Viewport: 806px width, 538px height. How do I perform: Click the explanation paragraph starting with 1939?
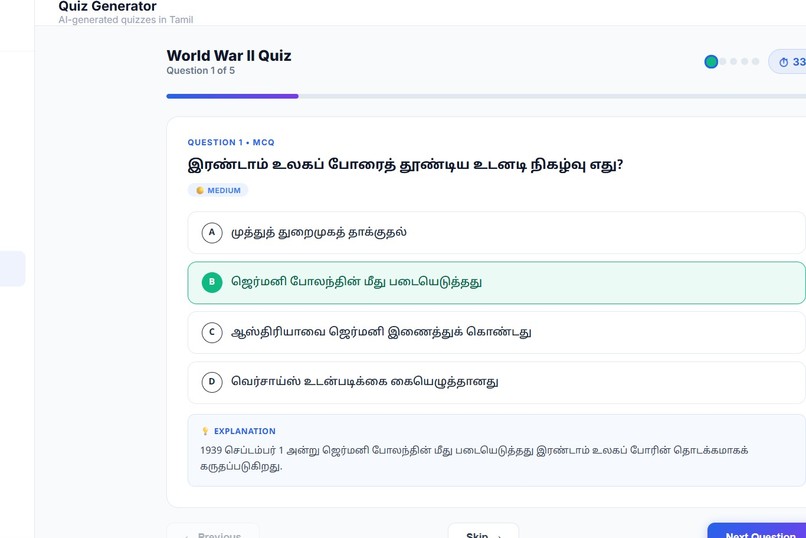[474, 458]
